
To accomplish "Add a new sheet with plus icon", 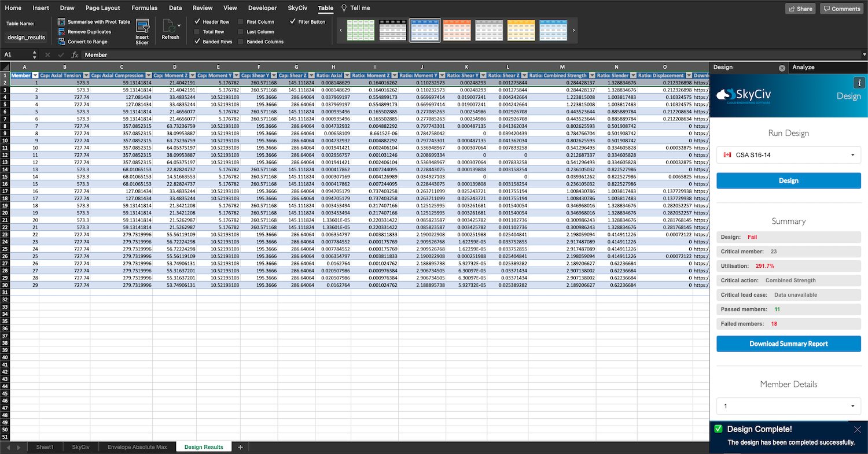I will tap(240, 447).
